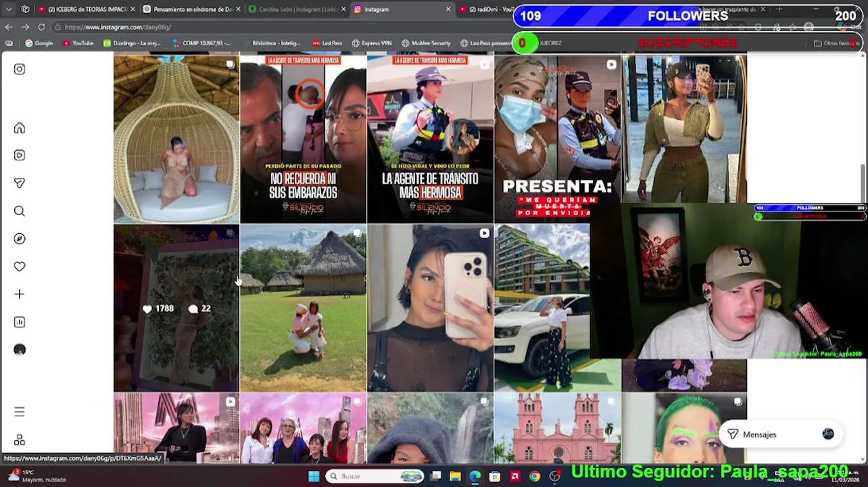The width and height of the screenshot is (868, 487).
Task: Click browser Back arrow
Action: (x=9, y=27)
